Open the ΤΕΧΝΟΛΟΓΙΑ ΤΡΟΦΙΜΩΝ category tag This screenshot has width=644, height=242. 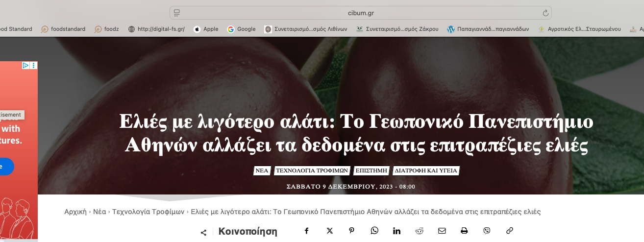312,171
